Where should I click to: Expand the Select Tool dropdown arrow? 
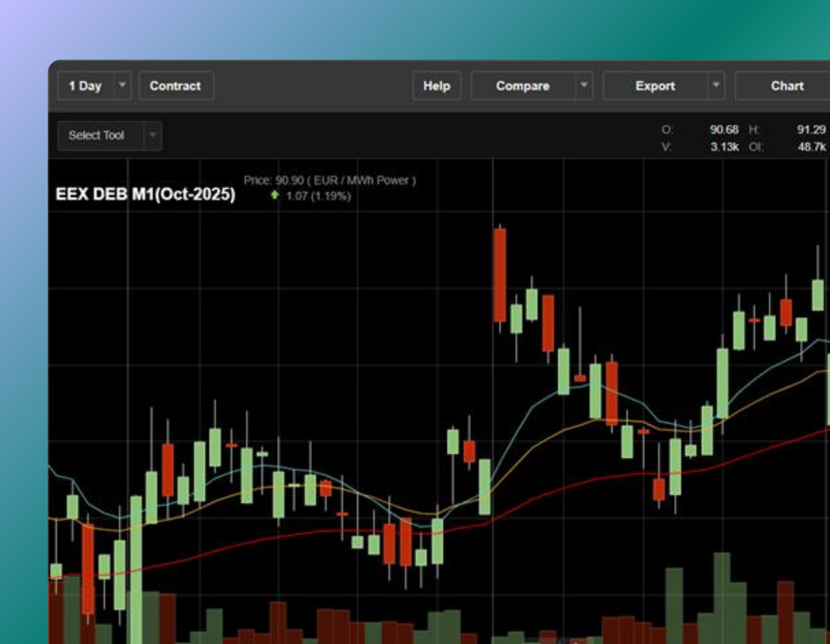(153, 135)
